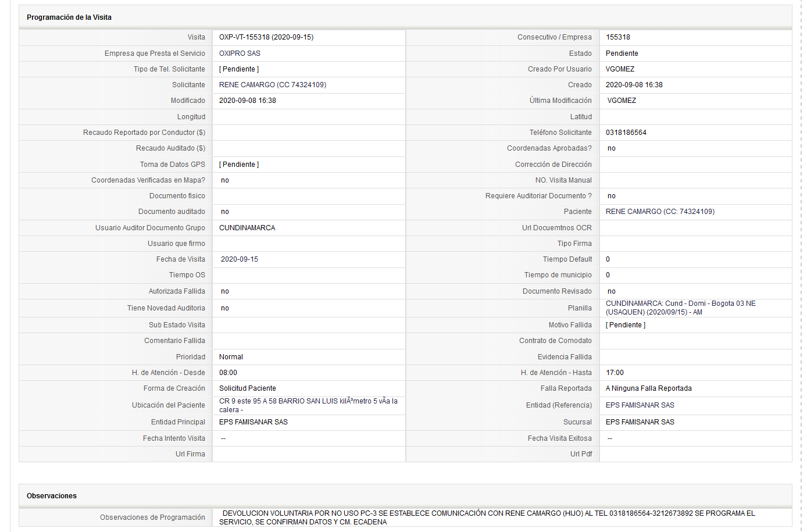
Task: Click Usuario Auditor Documento Grupo CUNDINAMARCA
Action: pos(247,228)
